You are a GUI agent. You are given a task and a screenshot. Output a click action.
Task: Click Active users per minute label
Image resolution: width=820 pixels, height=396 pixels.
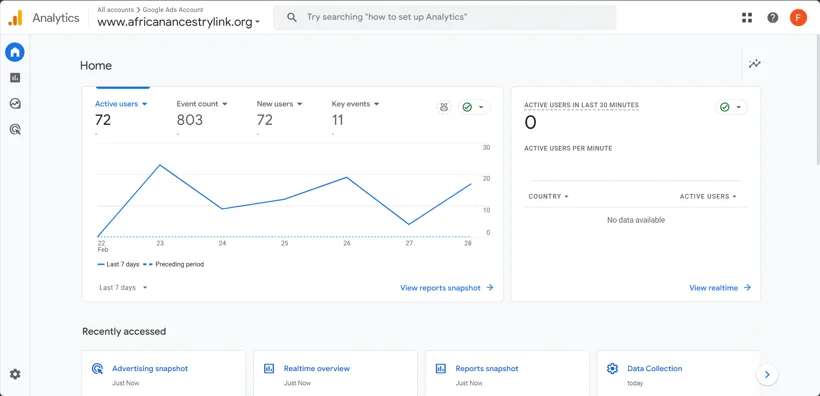pyautogui.click(x=568, y=149)
